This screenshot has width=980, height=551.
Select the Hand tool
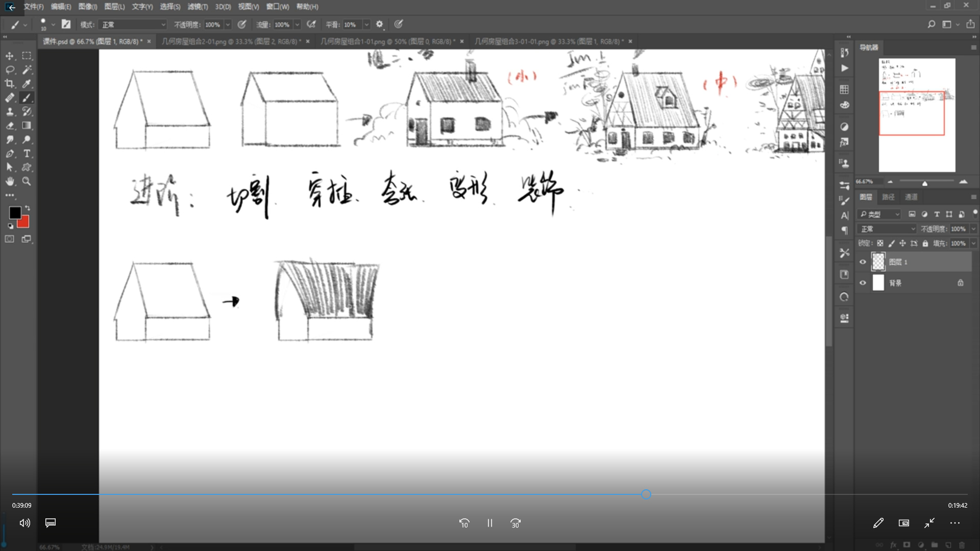[x=10, y=181]
